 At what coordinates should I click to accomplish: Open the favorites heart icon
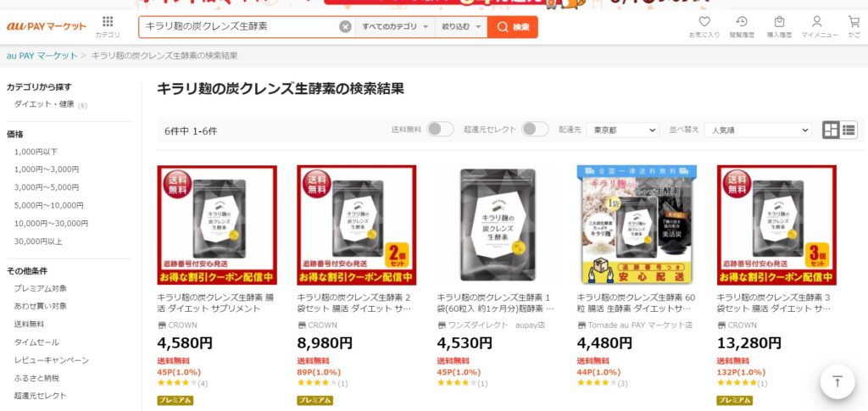[x=704, y=22]
